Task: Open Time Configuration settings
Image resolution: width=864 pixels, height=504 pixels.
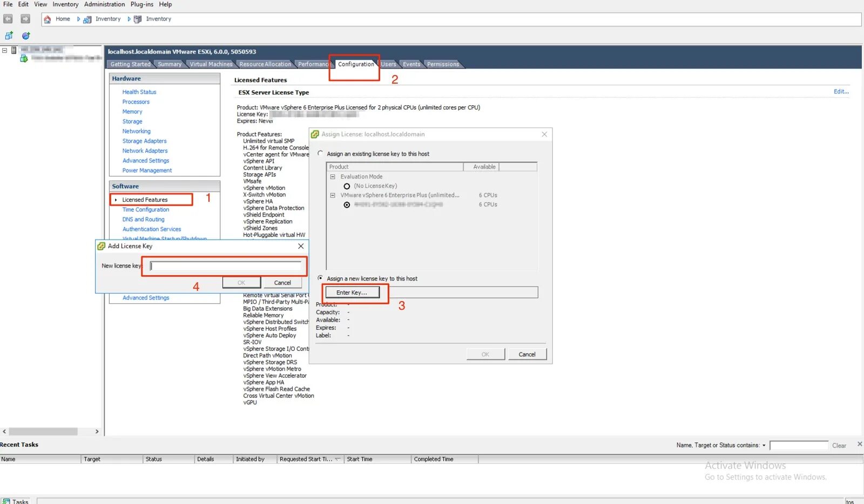Action: click(146, 210)
